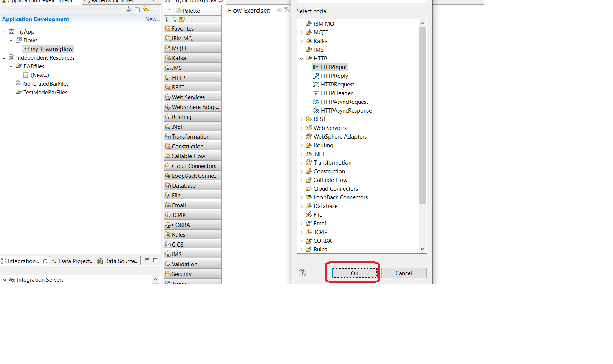The width and height of the screenshot is (613, 364).
Task: Open the CORBA drawer in the Palette
Action: click(x=193, y=225)
